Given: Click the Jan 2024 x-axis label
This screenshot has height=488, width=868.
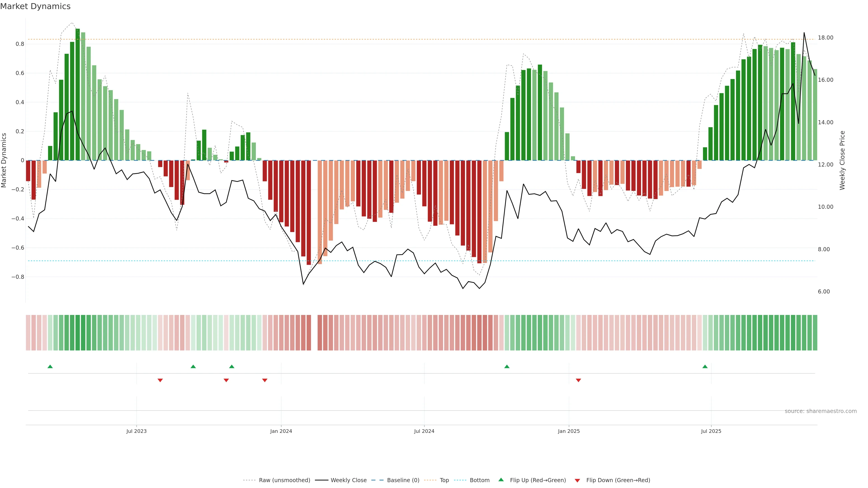Looking at the screenshot, I should click(281, 431).
